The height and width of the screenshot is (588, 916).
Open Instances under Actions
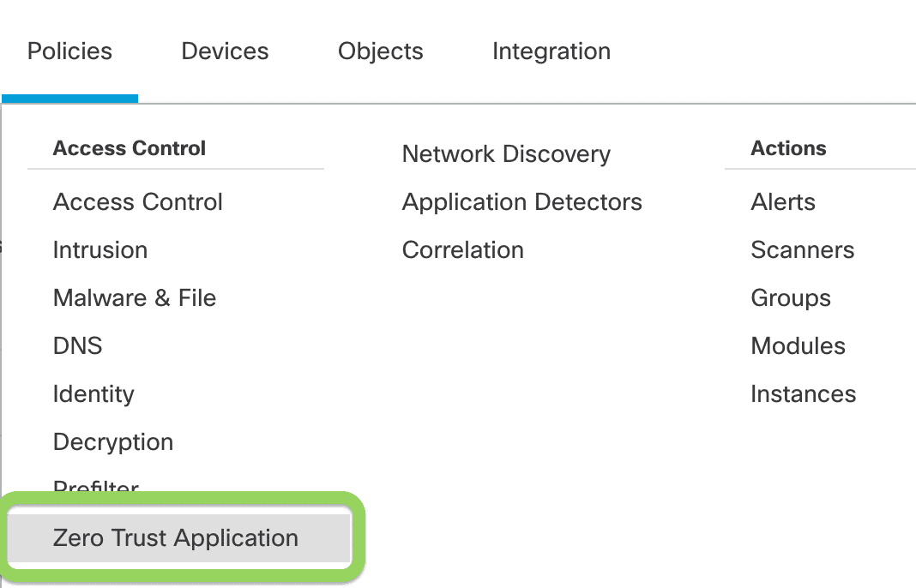[x=803, y=393]
